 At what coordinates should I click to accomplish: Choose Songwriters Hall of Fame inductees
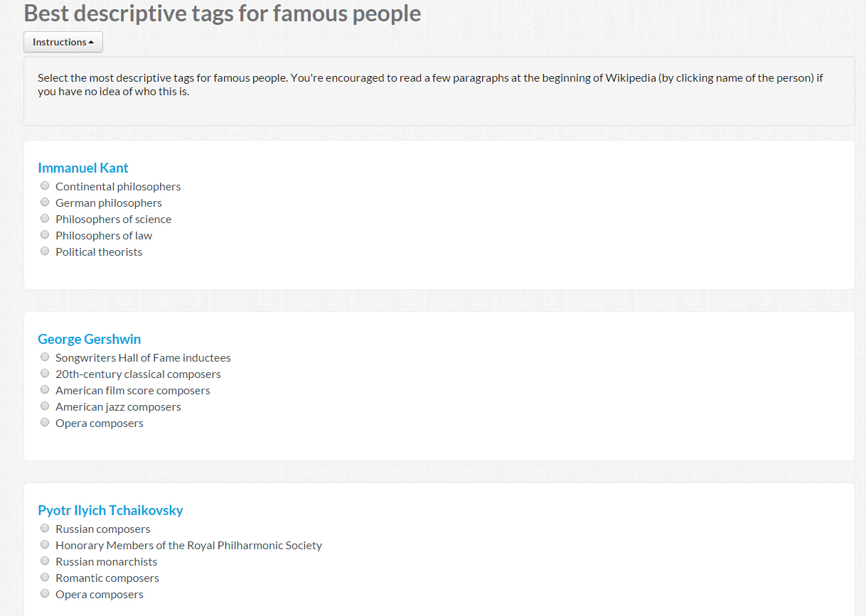(x=45, y=357)
